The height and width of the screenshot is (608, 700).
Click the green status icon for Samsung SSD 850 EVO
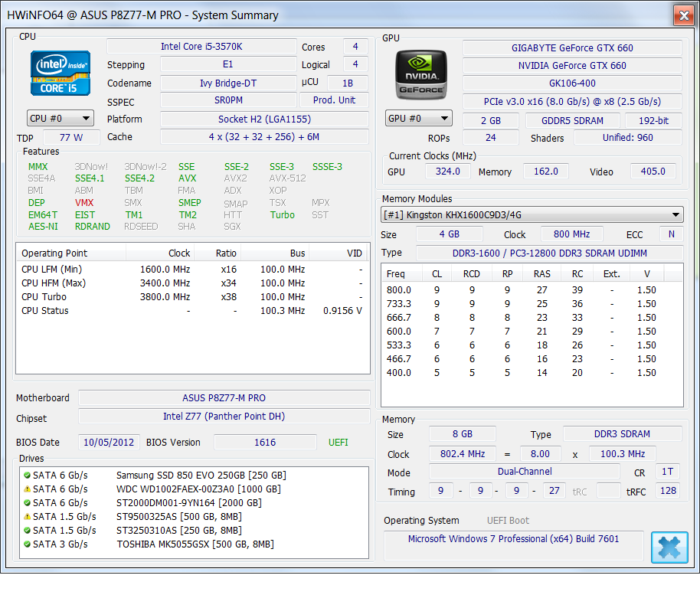pyautogui.click(x=27, y=476)
